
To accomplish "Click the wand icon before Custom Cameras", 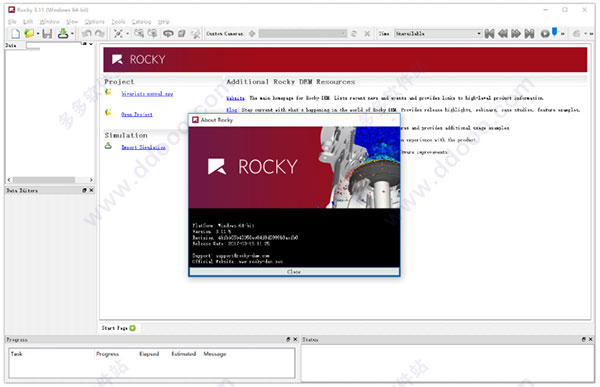I will (x=196, y=34).
